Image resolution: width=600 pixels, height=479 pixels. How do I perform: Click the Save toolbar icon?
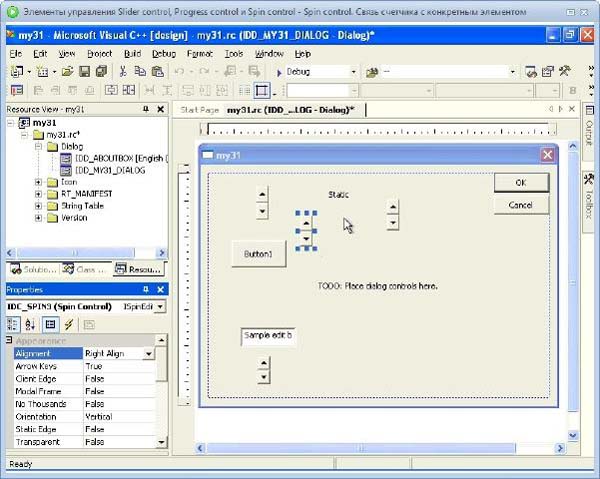coord(84,72)
